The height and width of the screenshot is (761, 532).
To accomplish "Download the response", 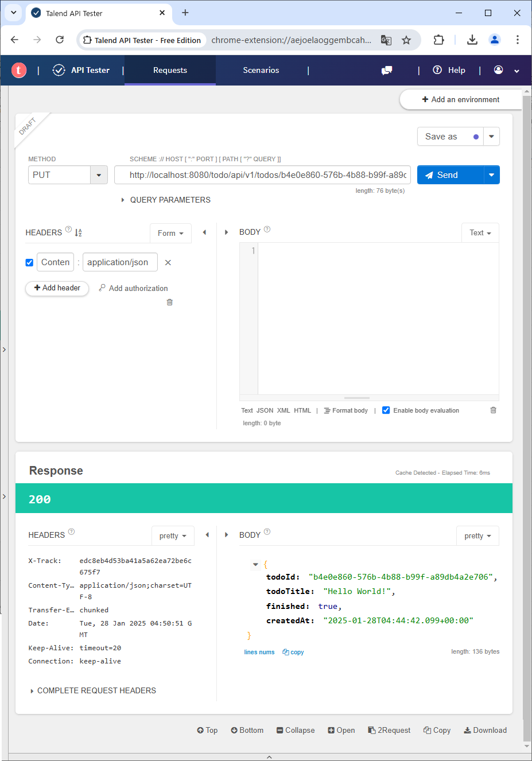I will pyautogui.click(x=486, y=730).
